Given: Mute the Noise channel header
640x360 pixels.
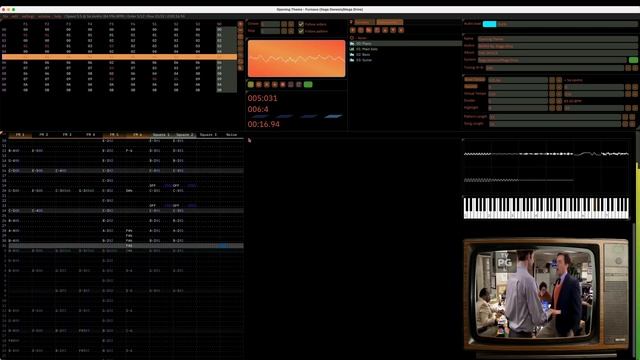Looking at the screenshot, I should tap(231, 134).
